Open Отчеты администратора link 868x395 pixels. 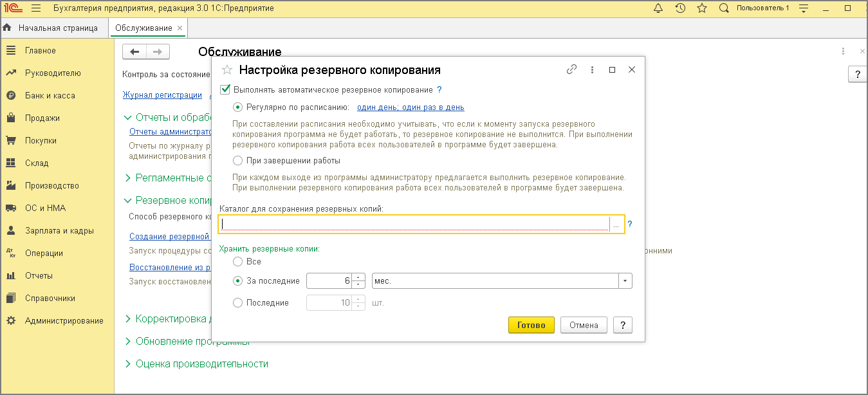point(171,131)
